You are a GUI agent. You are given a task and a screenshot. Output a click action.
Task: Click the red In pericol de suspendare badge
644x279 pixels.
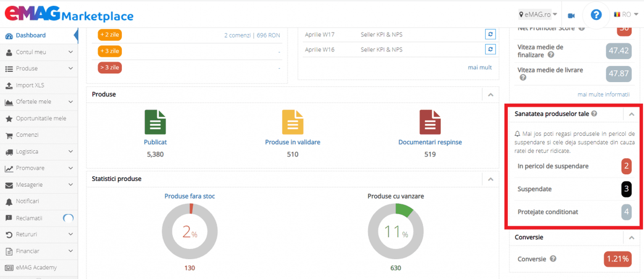pyautogui.click(x=626, y=166)
